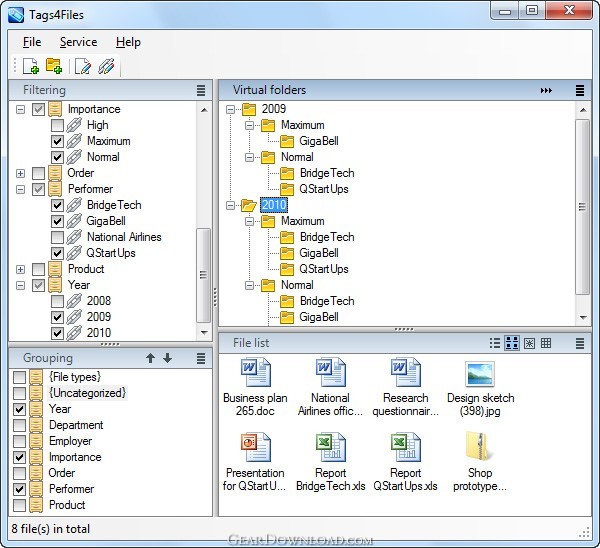Select the Shop prototype zip archive icon
Viewport: 600px width, 548px height.
pyautogui.click(x=479, y=446)
